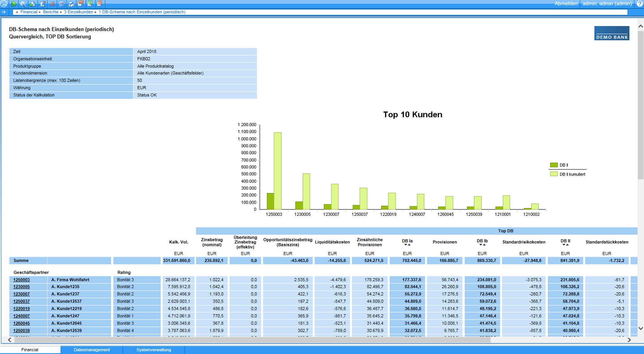Click the printer icon in toolbar
Screen dimensions: 644x354
coord(71,4)
